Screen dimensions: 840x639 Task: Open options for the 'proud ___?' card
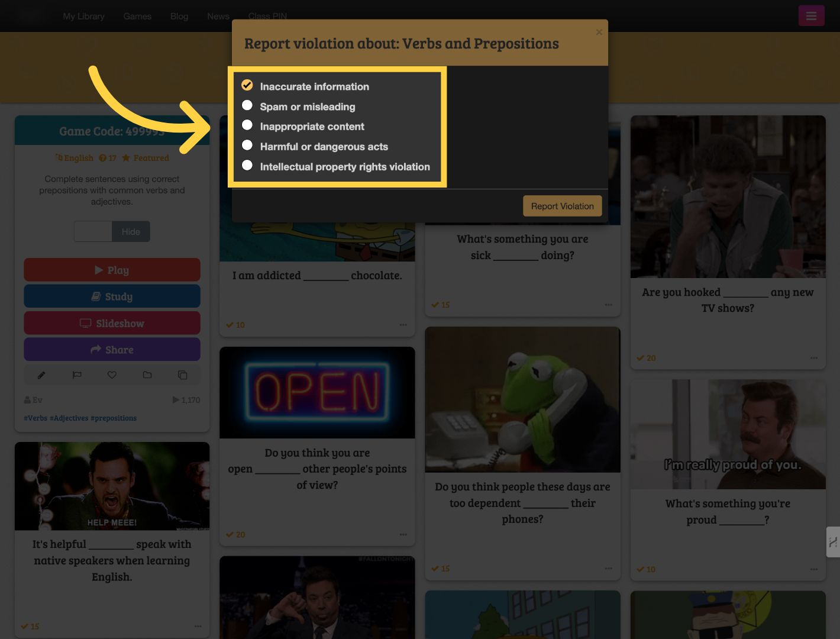click(x=814, y=569)
